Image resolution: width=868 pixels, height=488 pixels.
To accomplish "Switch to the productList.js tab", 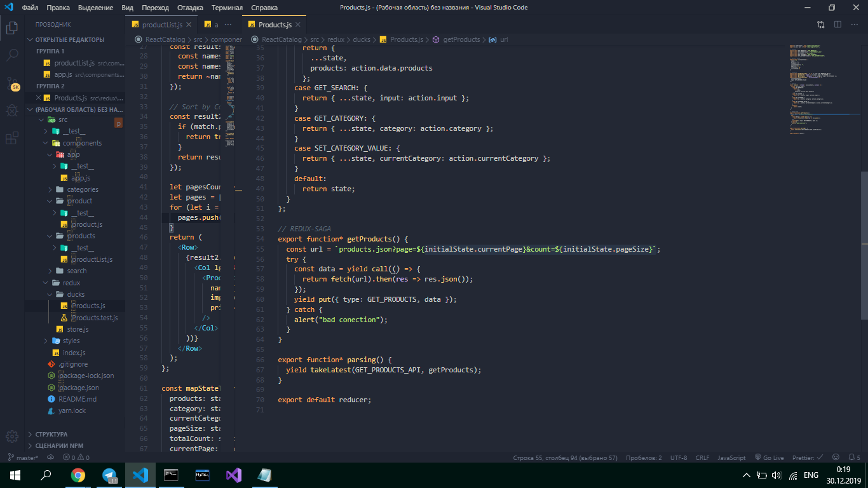I will (161, 25).
